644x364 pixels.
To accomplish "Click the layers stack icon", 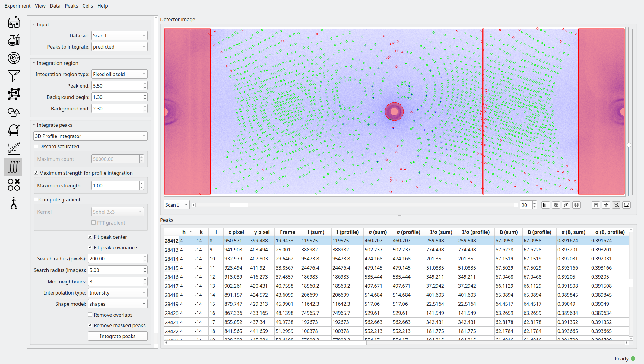I will [576, 205].
